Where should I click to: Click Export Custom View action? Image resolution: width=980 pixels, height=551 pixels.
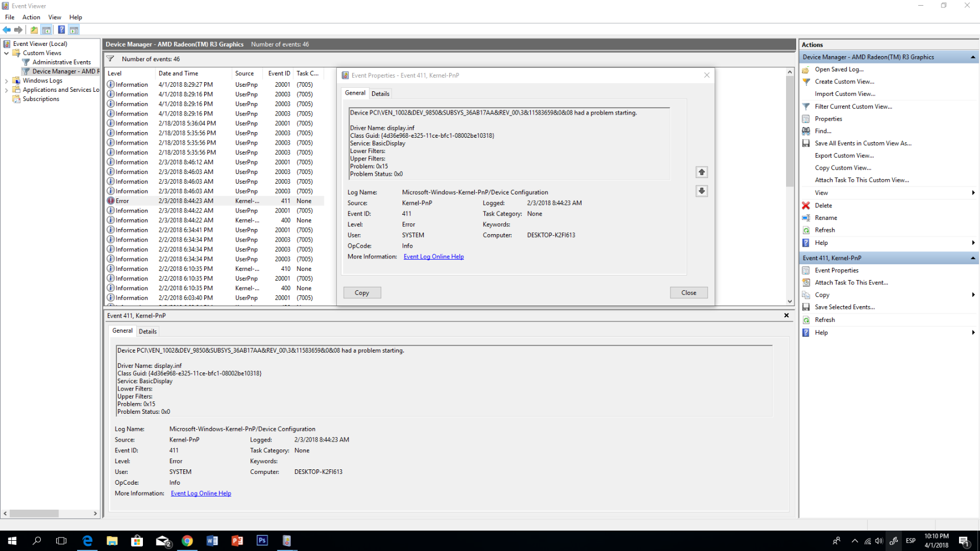point(844,156)
